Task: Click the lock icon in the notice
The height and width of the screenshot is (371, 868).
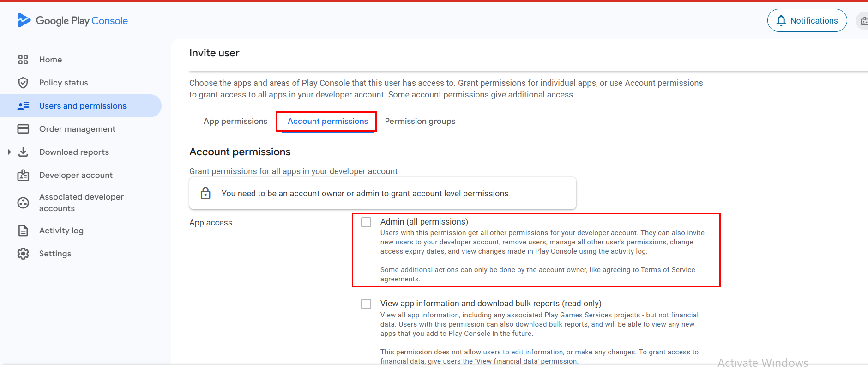Action: coord(205,193)
